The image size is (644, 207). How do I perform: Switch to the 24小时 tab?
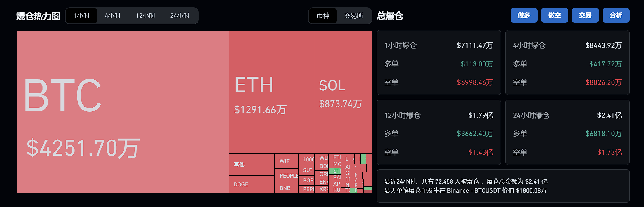[180, 16]
